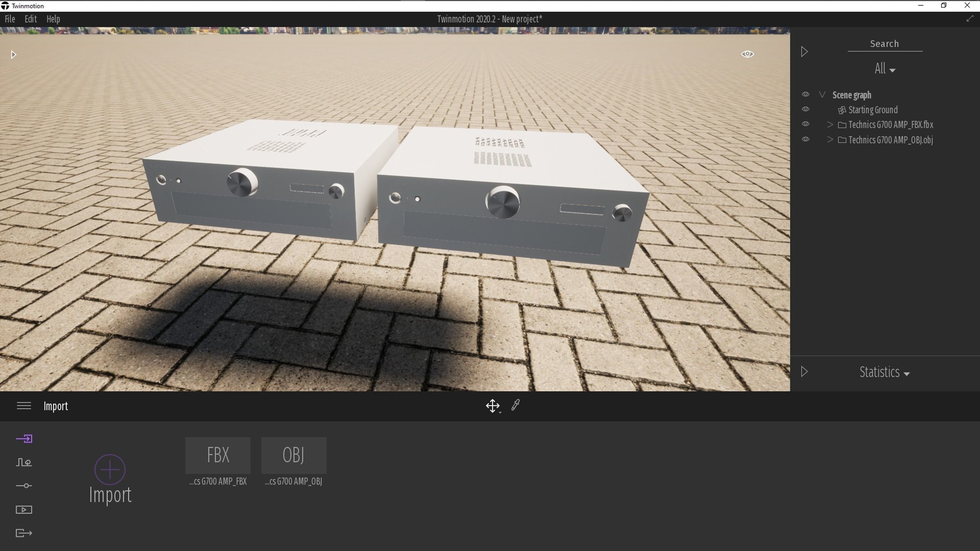This screenshot has width=980, height=551.
Task: Activate the material picker eyedropper
Action: point(515,405)
